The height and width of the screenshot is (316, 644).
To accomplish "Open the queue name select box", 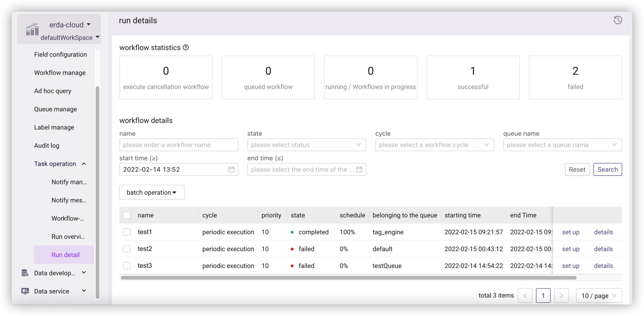I will (562, 145).
